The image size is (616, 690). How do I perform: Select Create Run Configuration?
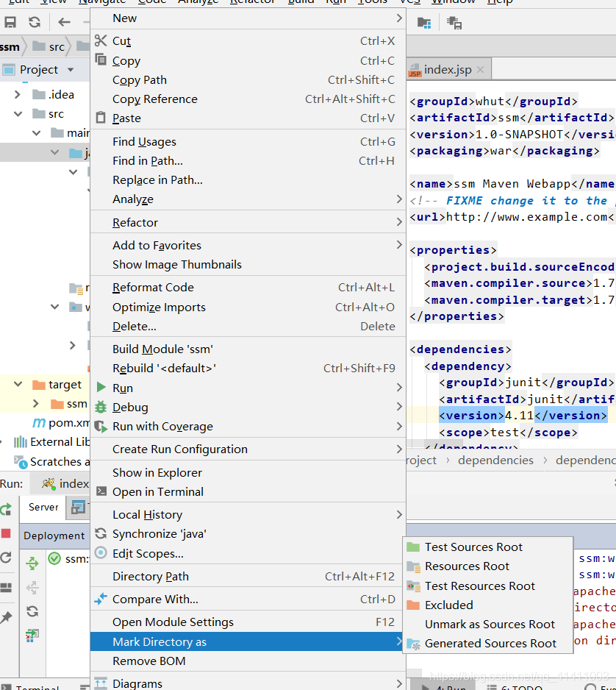[x=248, y=449]
